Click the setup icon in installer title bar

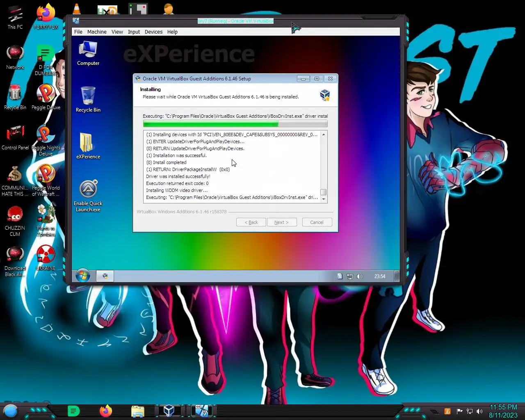(x=138, y=78)
